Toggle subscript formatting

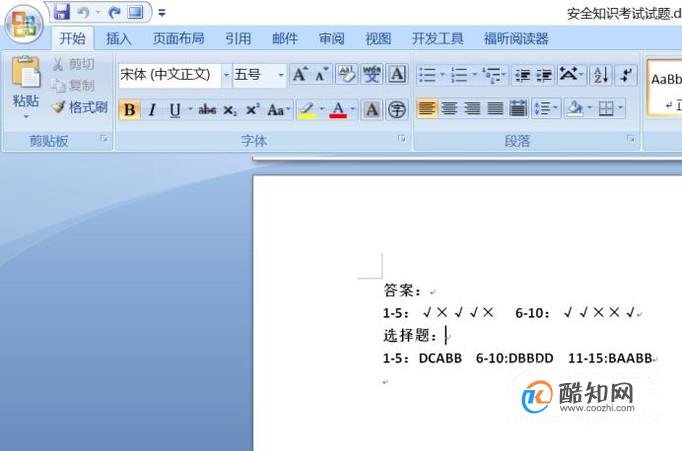click(230, 110)
